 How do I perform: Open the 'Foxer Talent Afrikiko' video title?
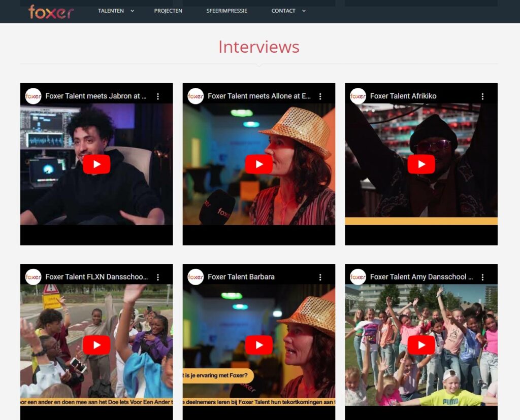[x=403, y=96]
